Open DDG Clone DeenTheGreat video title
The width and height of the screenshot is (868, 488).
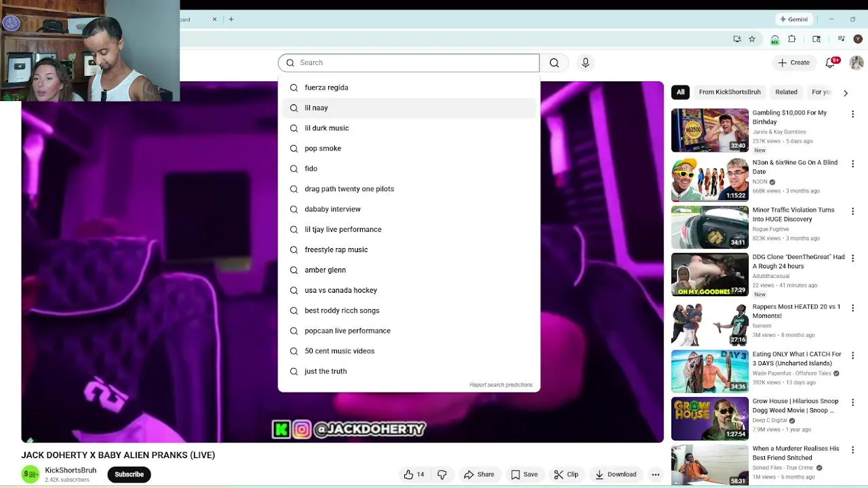click(x=798, y=262)
